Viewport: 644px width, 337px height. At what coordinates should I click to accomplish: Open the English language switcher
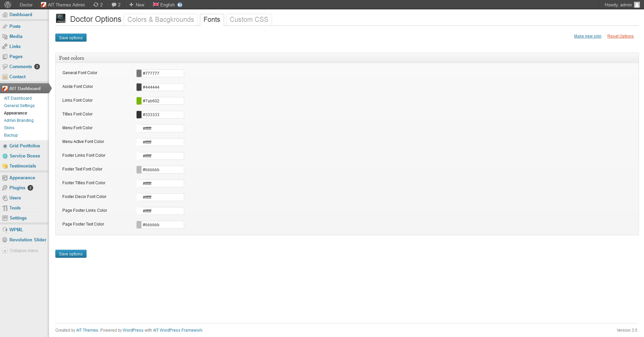click(164, 5)
